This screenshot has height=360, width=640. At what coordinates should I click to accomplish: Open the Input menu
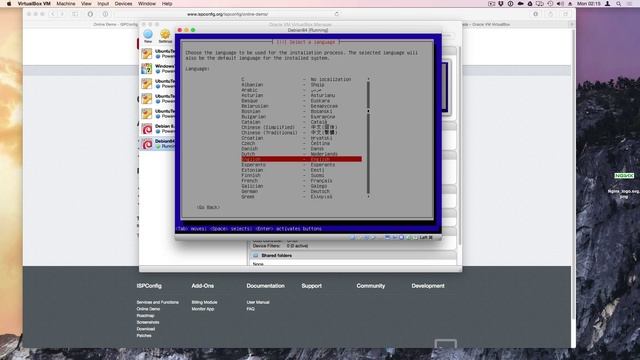[x=103, y=4]
